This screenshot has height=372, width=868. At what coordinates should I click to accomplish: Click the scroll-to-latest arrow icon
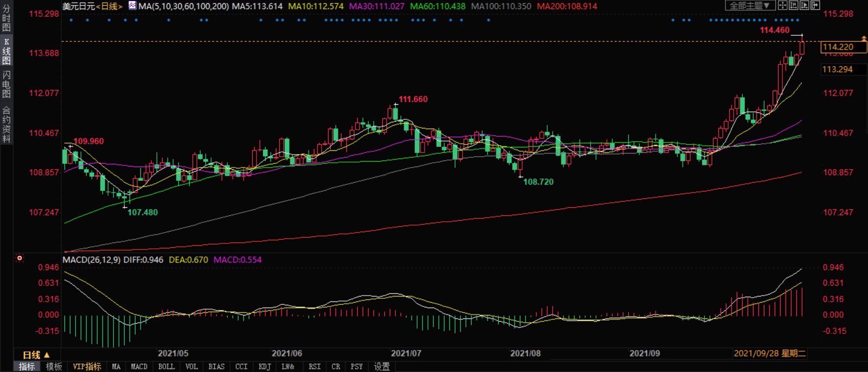point(815,5)
